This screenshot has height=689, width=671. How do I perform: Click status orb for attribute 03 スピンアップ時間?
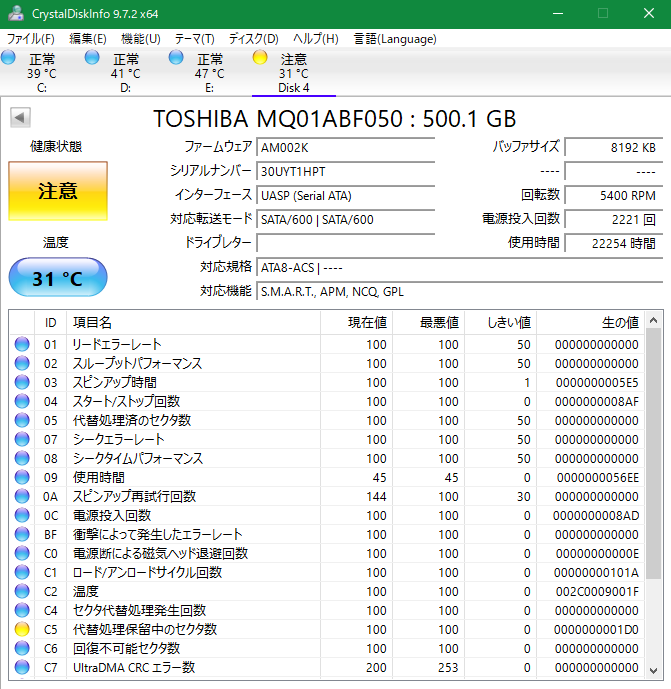click(x=22, y=382)
